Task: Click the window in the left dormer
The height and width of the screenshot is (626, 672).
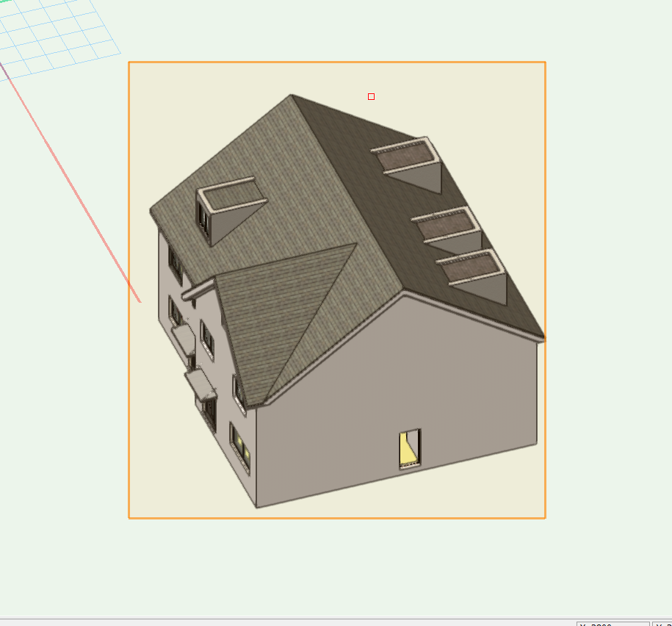Action: point(203,214)
